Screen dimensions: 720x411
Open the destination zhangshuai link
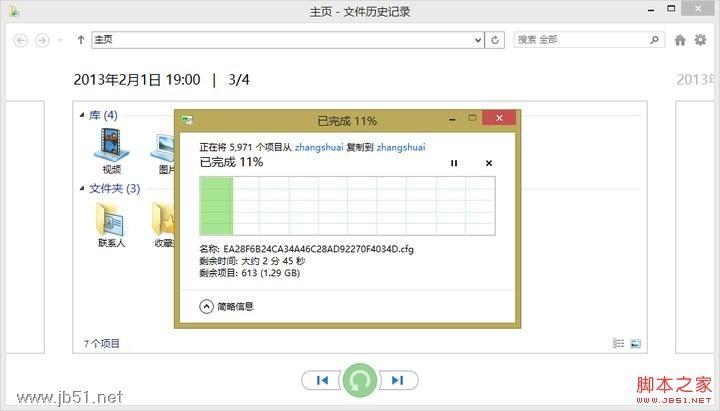[401, 147]
